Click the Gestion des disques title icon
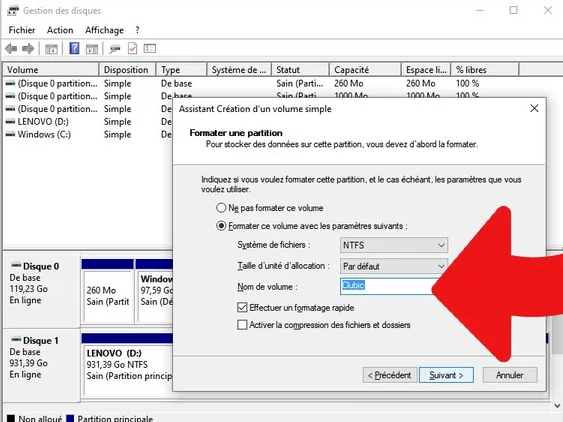Viewport: 563px width, 422px height. coord(13,11)
